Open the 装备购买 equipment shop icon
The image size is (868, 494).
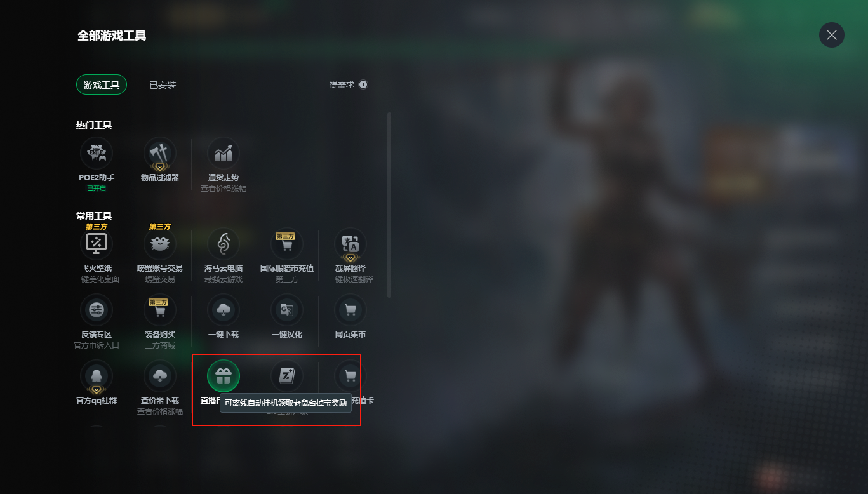160,310
